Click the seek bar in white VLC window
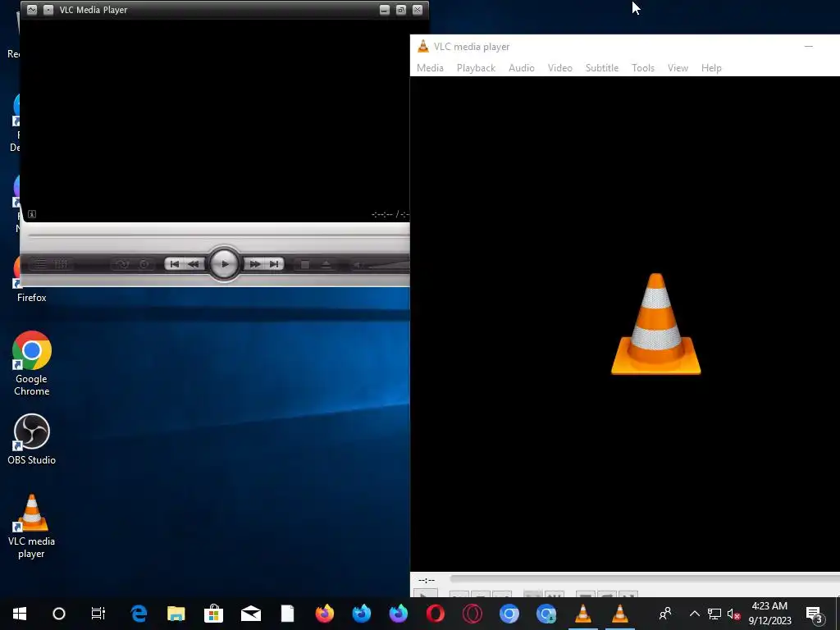Image resolution: width=840 pixels, height=630 pixels. (x=645, y=578)
